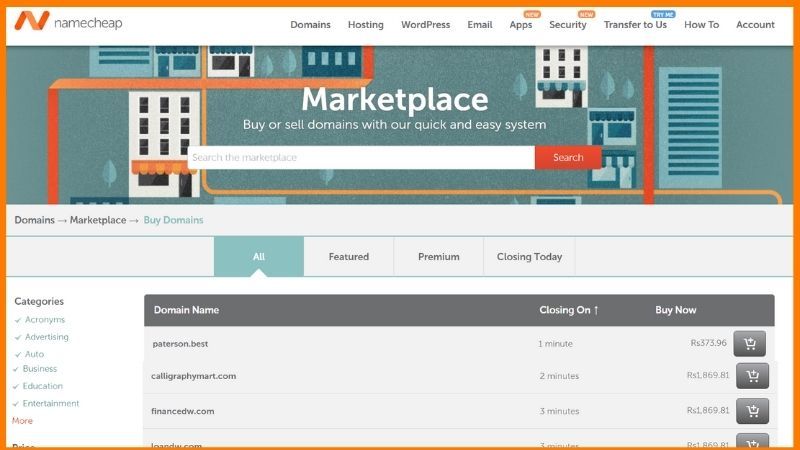Toggle the Education category filter

[38, 386]
